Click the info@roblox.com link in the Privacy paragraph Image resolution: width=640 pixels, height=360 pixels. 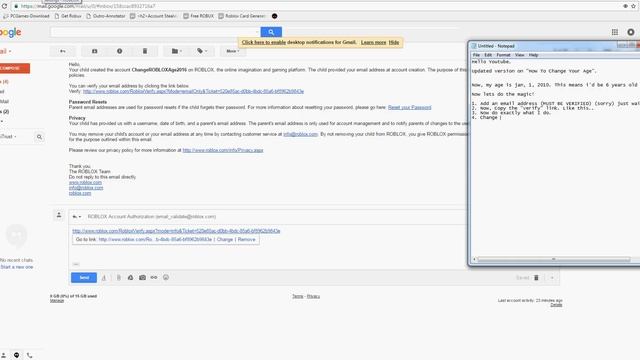pos(300,134)
